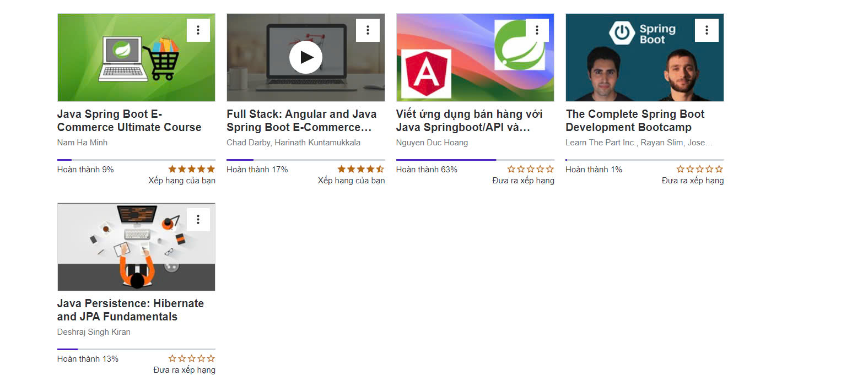Click empty stars on Deshraj Singh Kiran's course
Image resolution: width=868 pixels, height=392 pixels.
point(191,358)
